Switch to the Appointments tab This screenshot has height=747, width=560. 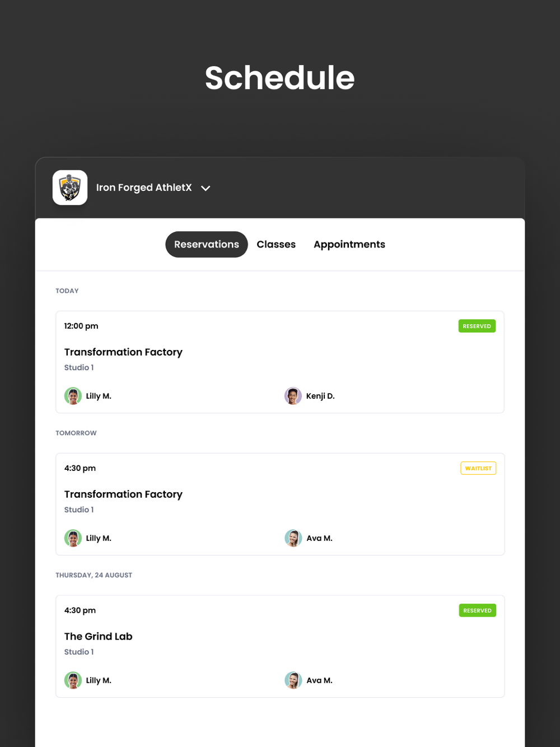(x=349, y=244)
